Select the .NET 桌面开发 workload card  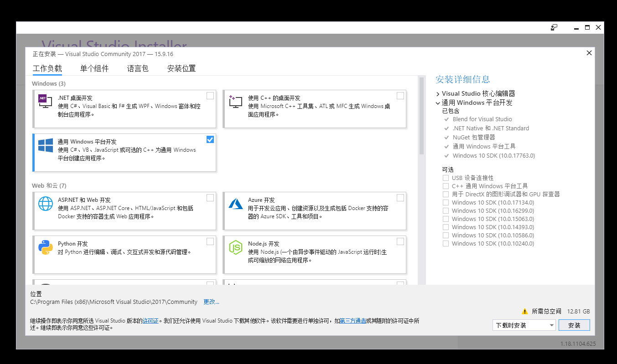pos(124,108)
